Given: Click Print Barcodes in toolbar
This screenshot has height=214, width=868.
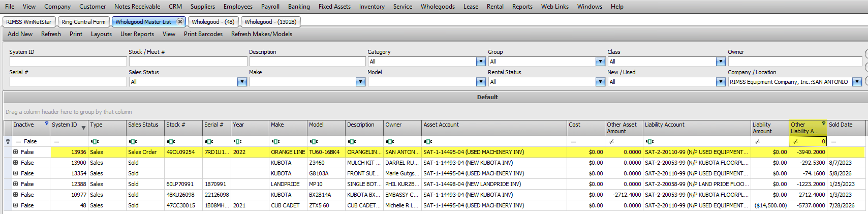Looking at the screenshot, I should pos(203,34).
